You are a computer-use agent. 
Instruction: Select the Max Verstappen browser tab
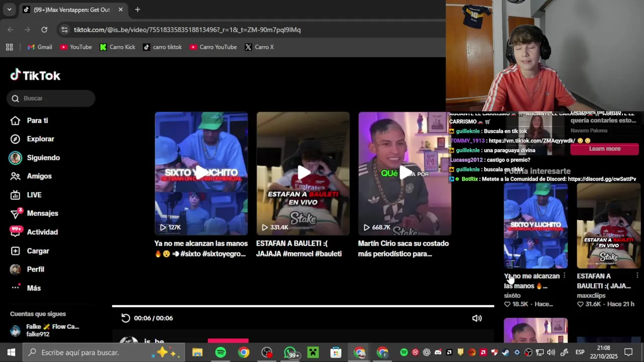point(72,10)
